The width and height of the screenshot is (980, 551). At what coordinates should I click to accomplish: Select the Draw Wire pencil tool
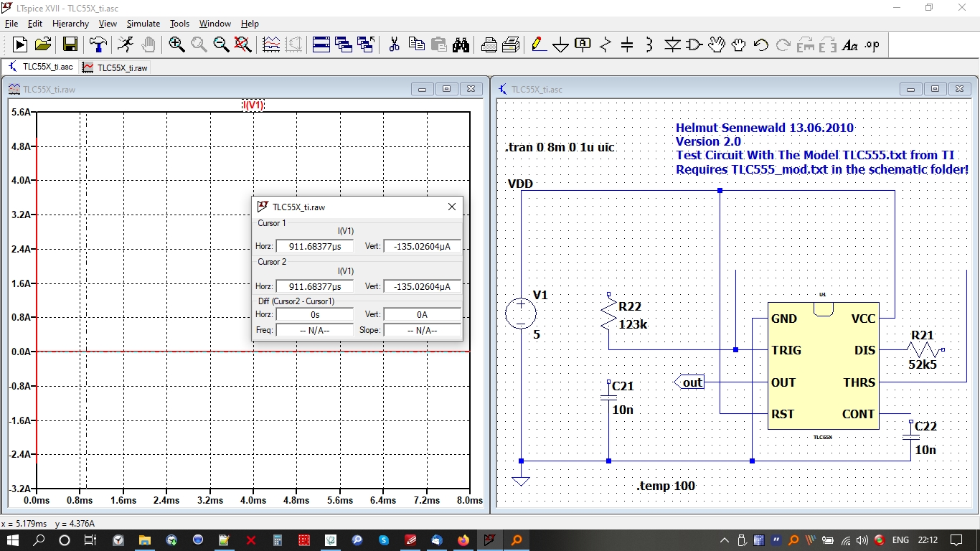(539, 44)
